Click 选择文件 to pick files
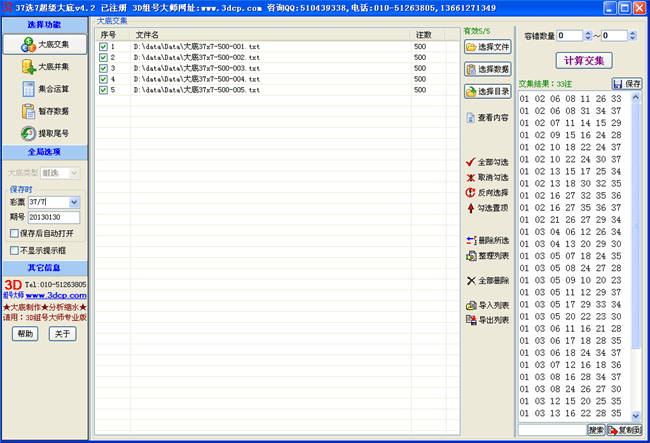 pos(488,46)
